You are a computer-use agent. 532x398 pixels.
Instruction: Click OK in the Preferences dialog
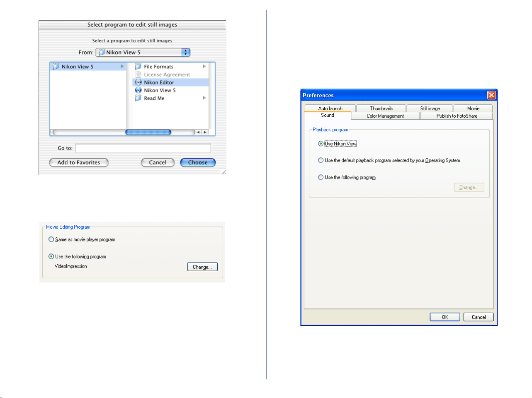pos(445,317)
